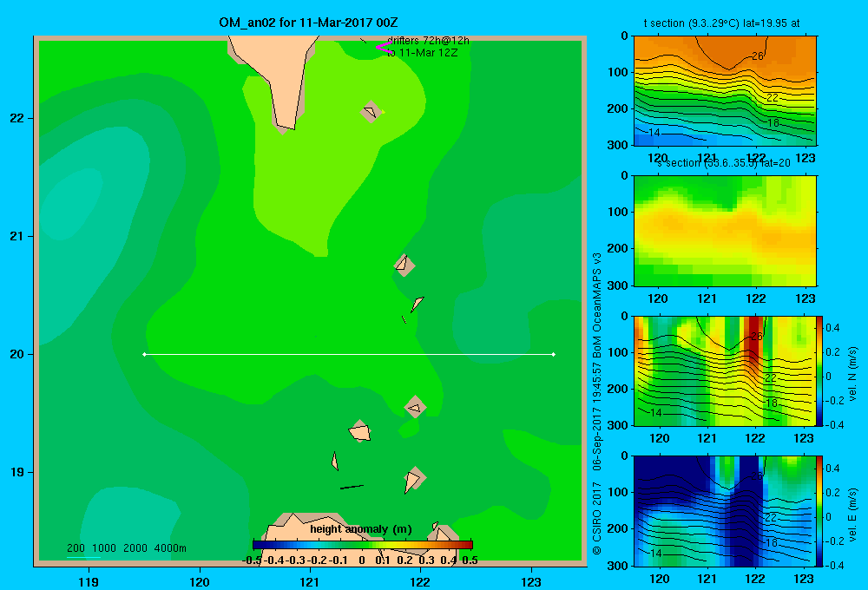Click longitude label 123 under the main map
This screenshot has width=868, height=590.
tap(531, 581)
